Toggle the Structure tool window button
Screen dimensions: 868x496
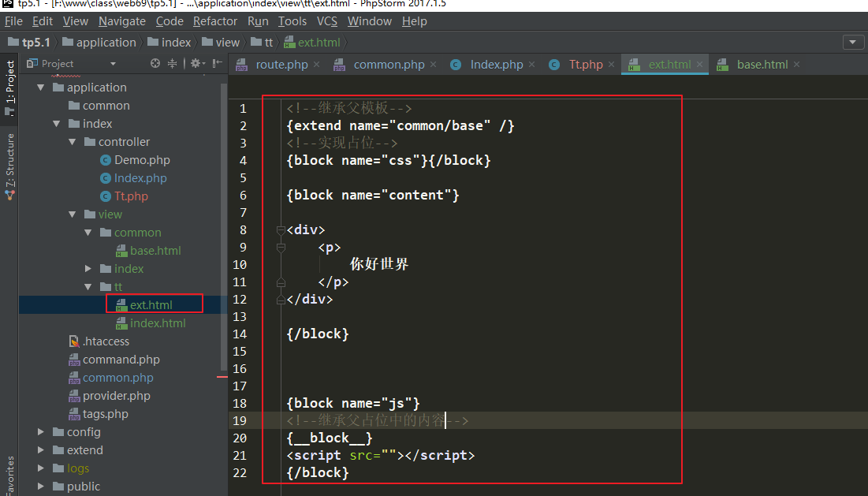9,166
